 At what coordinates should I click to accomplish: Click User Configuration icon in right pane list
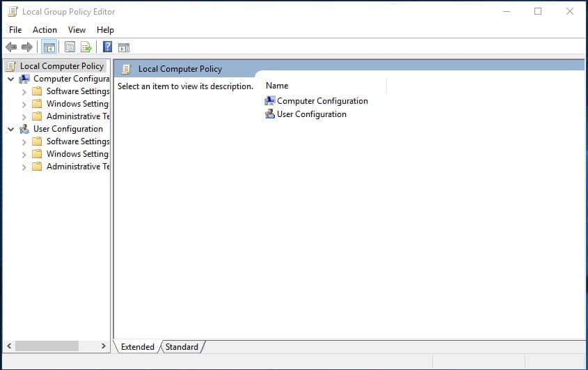(x=269, y=114)
